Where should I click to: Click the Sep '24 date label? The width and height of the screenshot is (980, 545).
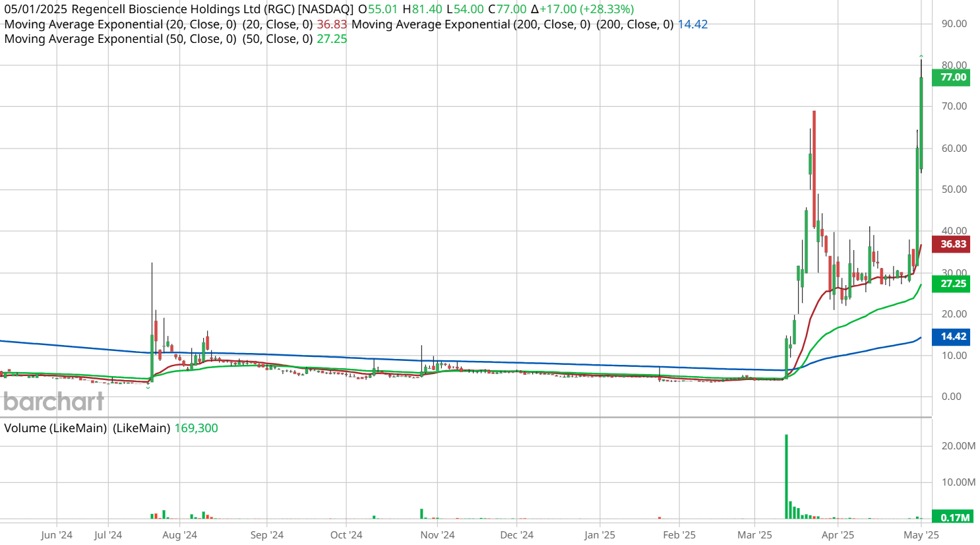click(x=267, y=535)
